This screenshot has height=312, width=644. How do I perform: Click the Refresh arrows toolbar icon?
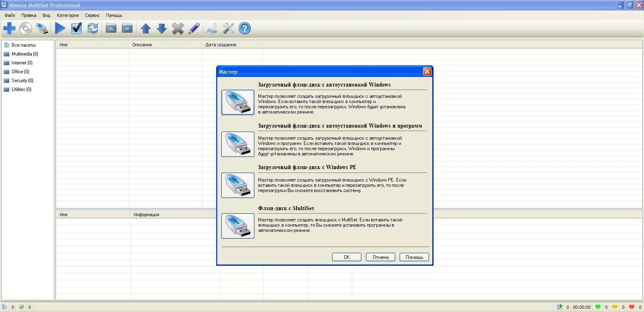tap(93, 29)
